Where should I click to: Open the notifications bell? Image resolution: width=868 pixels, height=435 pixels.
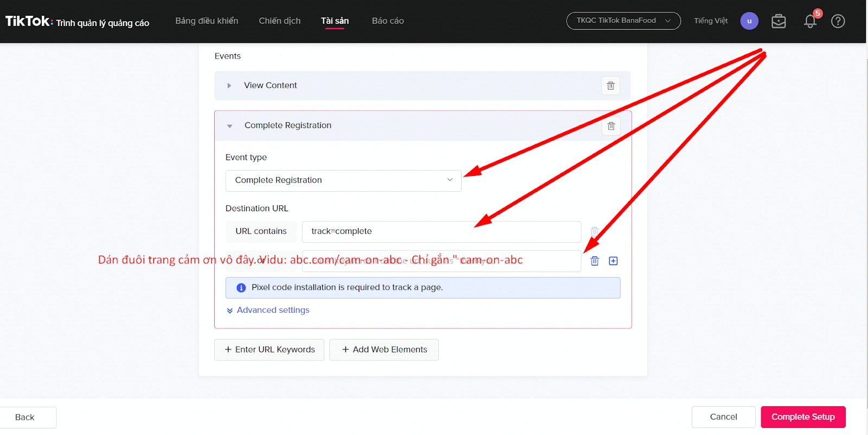pyautogui.click(x=810, y=21)
